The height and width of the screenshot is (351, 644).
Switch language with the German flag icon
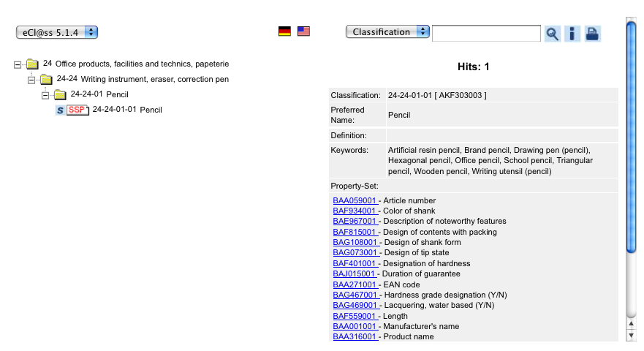(284, 31)
